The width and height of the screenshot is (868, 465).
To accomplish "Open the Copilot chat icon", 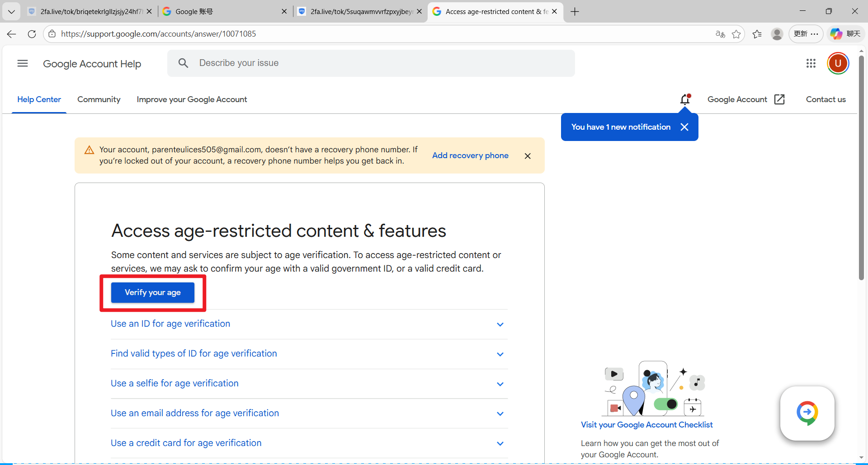I will (x=845, y=34).
